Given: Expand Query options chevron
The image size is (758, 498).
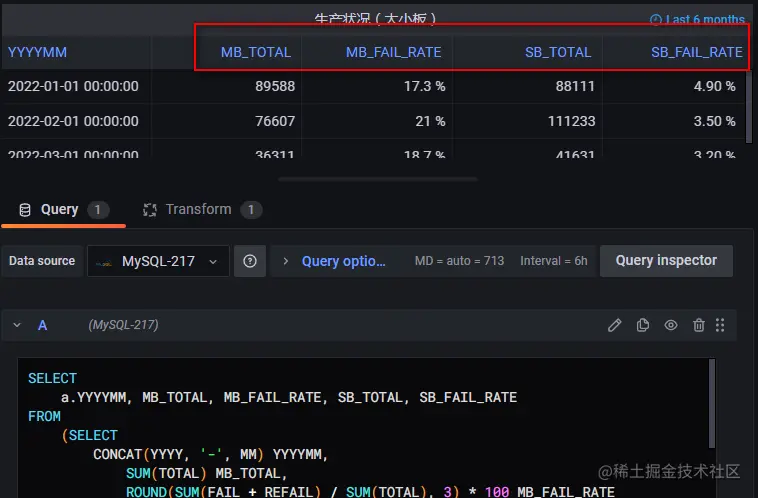Looking at the screenshot, I should (x=286, y=261).
